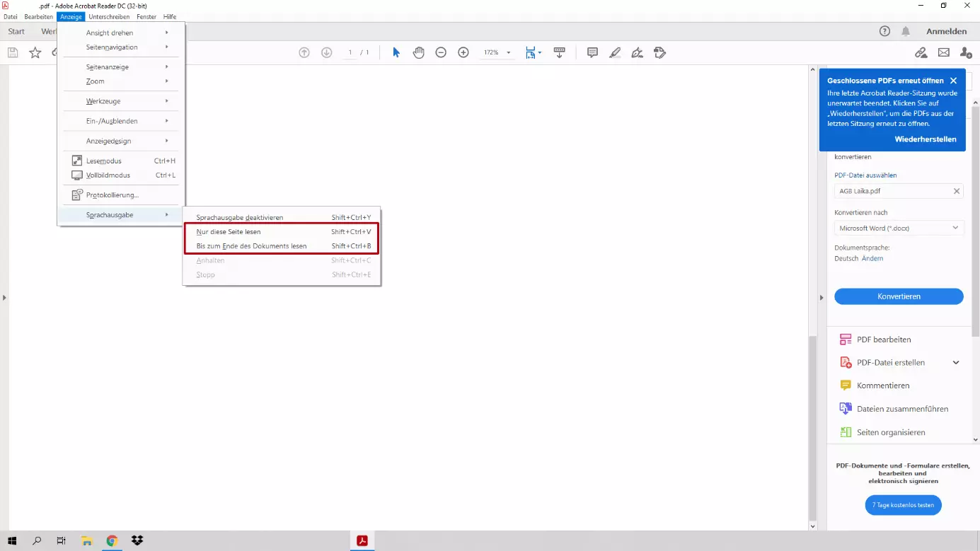Image resolution: width=980 pixels, height=551 pixels.
Task: Expand the left navigation pane arrow
Action: click(4, 298)
